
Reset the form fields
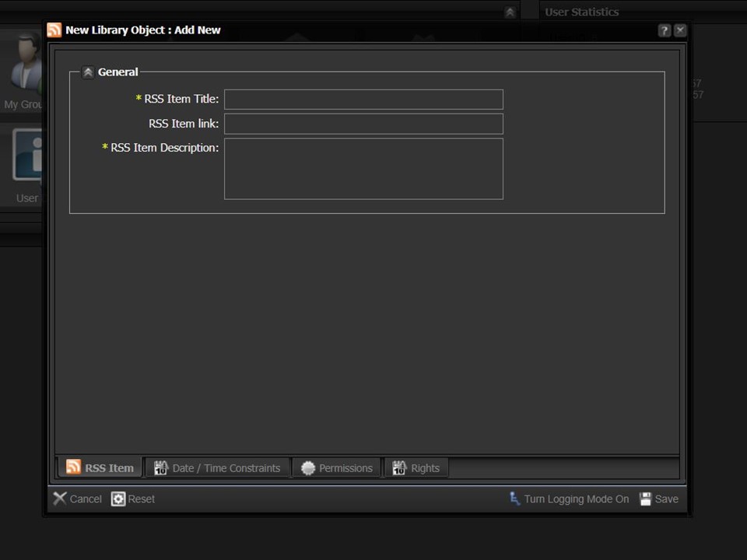click(x=133, y=499)
